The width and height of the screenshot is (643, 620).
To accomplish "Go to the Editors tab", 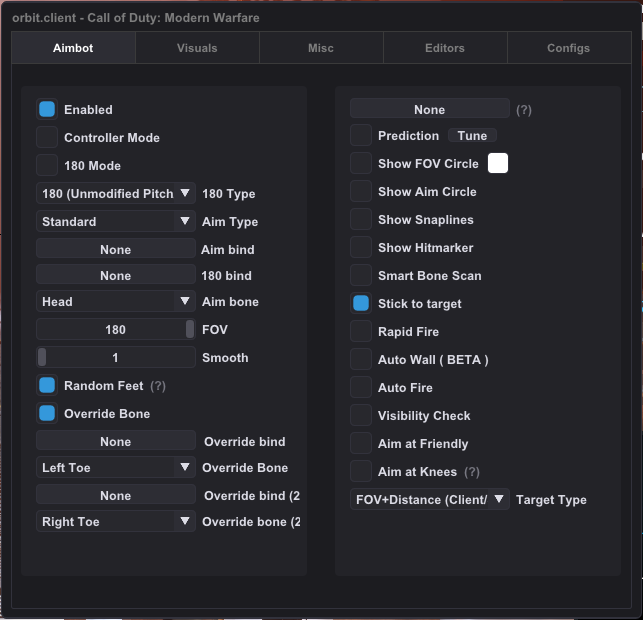I will tap(444, 48).
